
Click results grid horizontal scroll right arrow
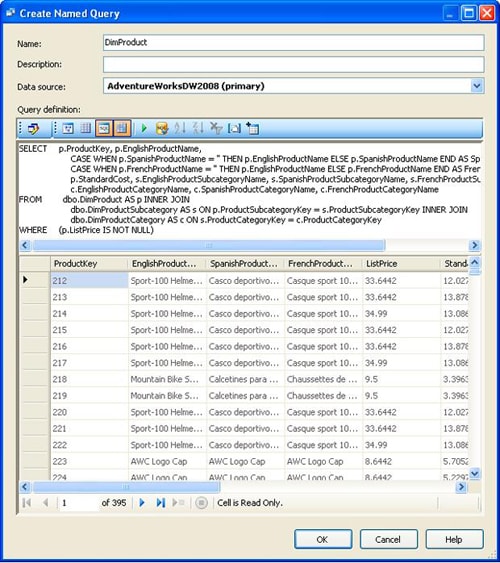pos(461,487)
